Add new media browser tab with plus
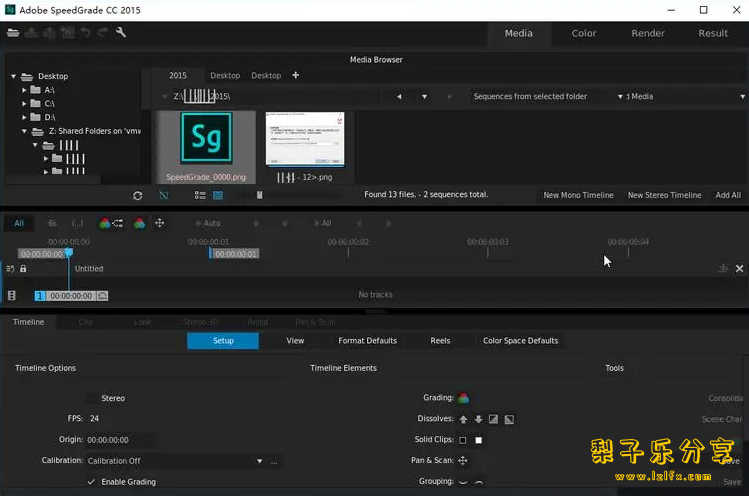The width and height of the screenshot is (749, 496). point(296,75)
